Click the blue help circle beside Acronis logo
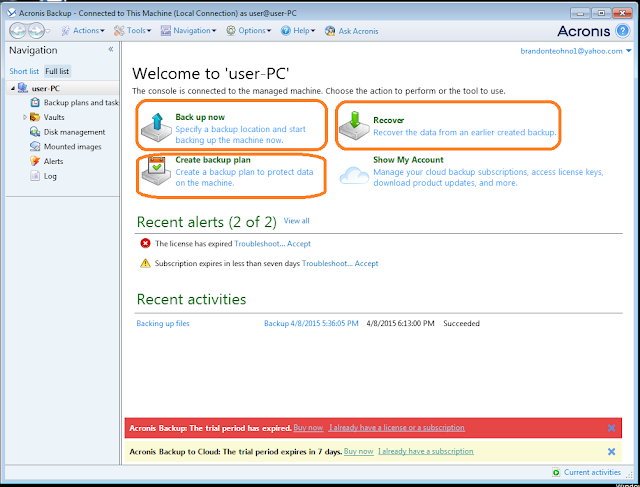Screen dimensions: 640x487 tap(622, 31)
